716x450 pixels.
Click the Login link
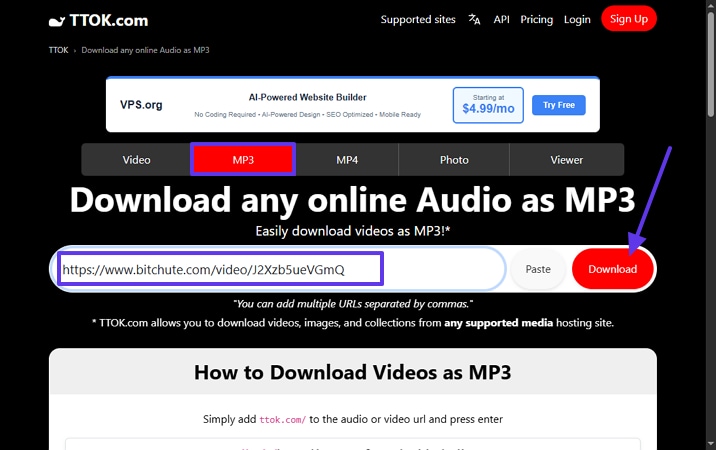coord(577,19)
